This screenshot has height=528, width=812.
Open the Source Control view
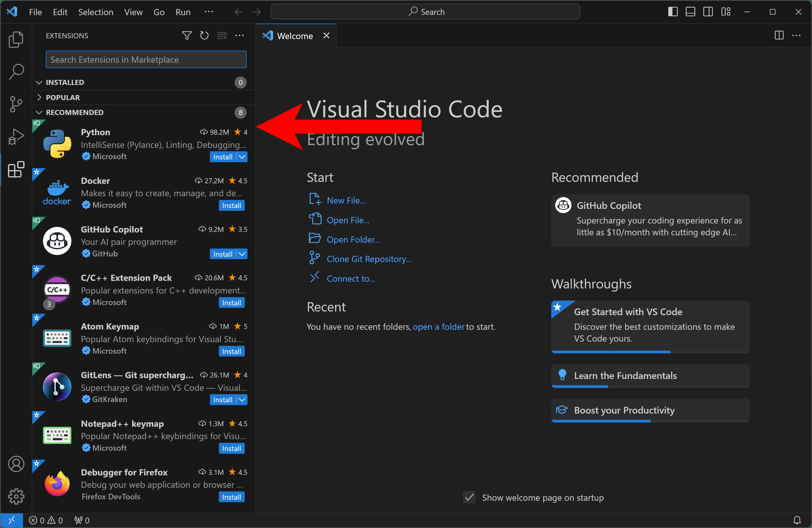tap(16, 104)
